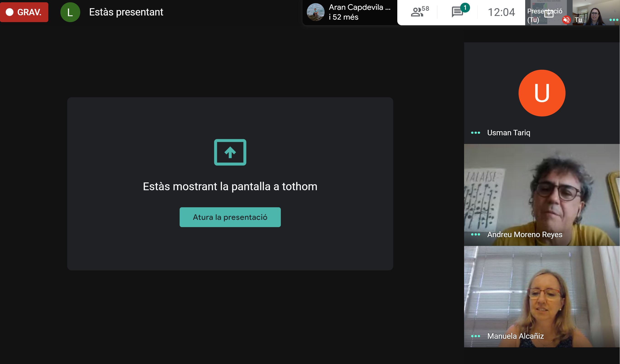Click Aran Capdevila's profile picture

[x=315, y=12]
